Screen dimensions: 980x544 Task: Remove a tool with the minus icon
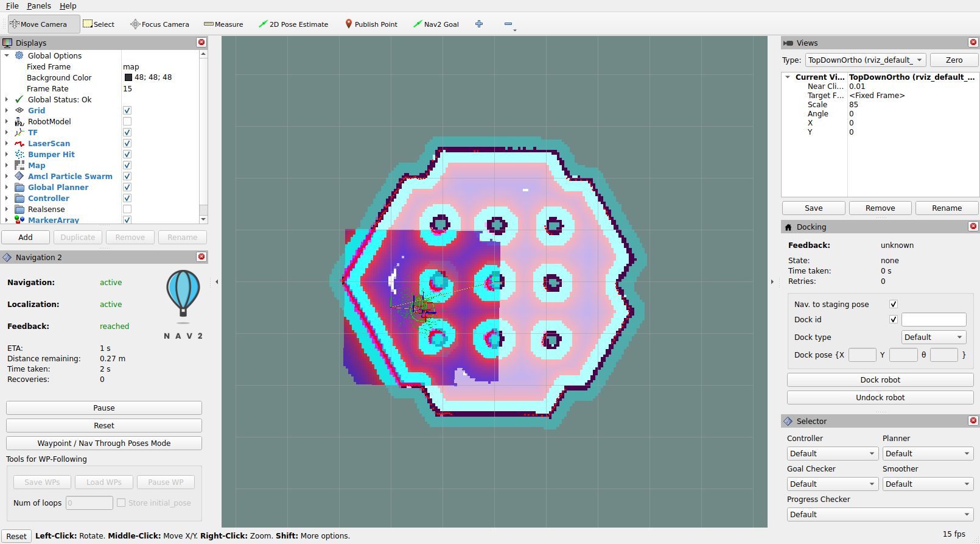(508, 24)
